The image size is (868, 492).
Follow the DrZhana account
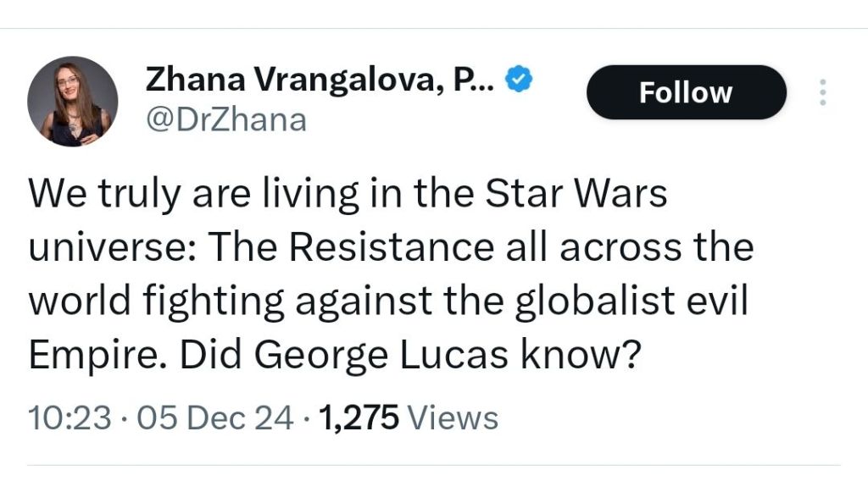(686, 92)
